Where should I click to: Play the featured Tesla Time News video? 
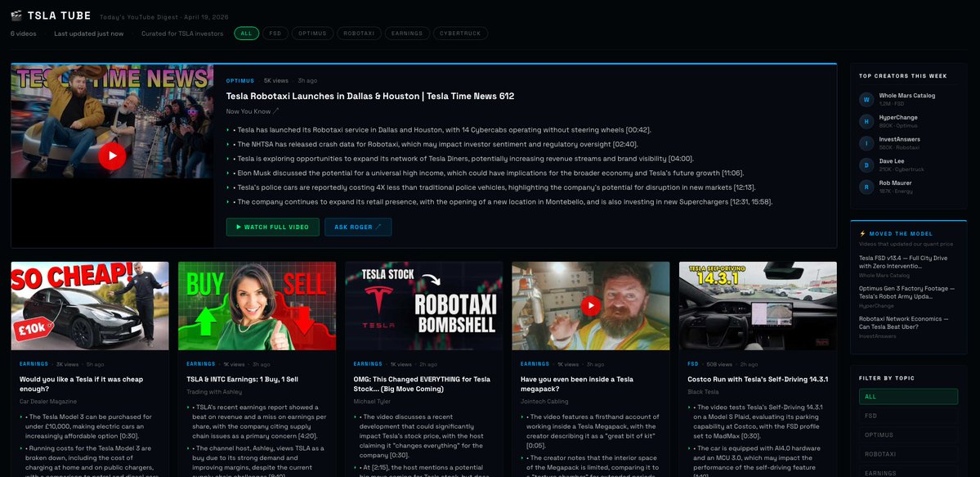point(112,156)
